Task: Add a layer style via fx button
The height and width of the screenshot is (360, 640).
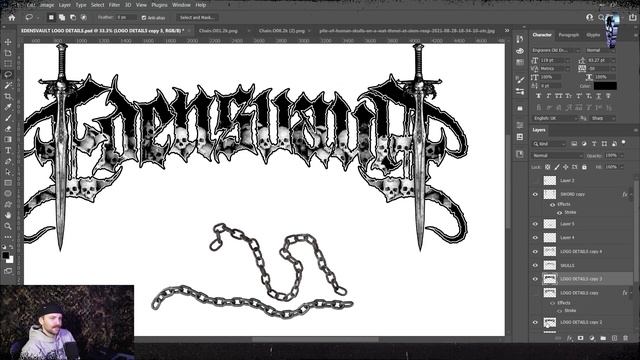Action: (x=569, y=338)
